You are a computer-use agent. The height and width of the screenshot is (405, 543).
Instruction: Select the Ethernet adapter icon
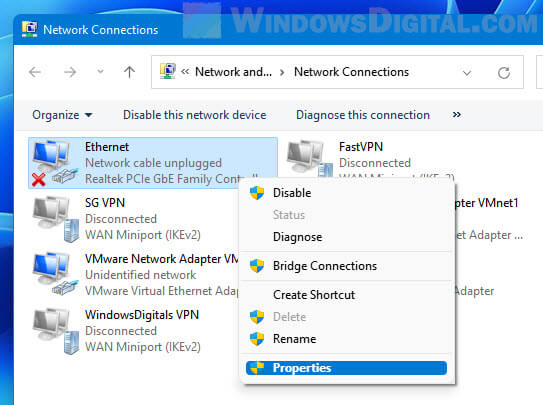coord(55,163)
